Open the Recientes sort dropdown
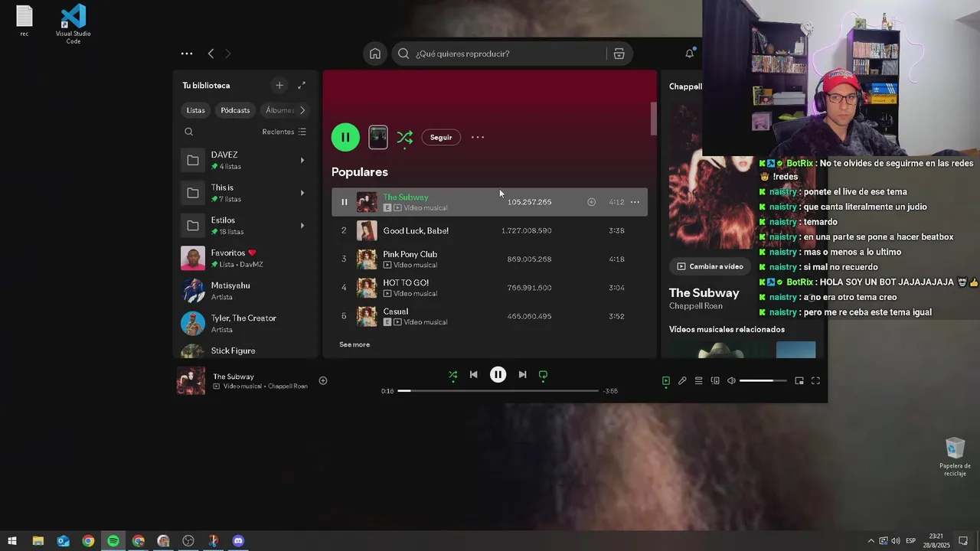980x551 pixels. [284, 132]
